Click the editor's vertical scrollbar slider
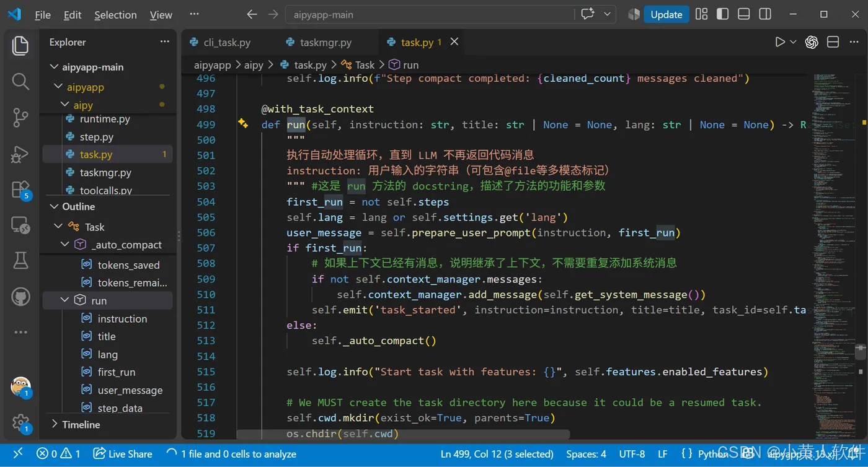 coord(860,352)
